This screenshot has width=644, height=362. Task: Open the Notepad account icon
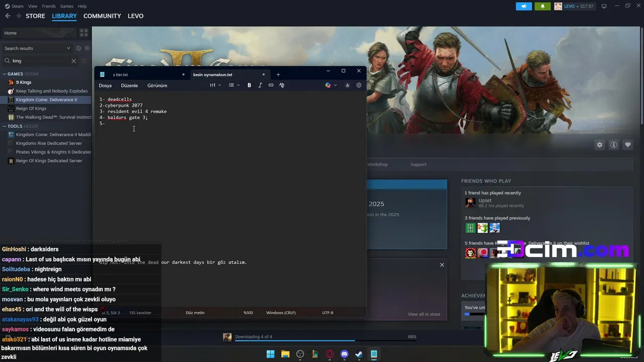pyautogui.click(x=347, y=85)
